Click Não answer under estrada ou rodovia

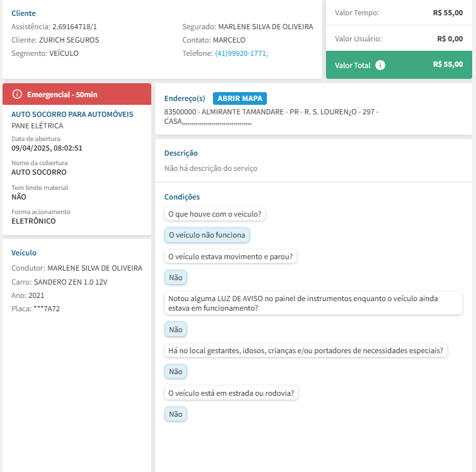175,414
